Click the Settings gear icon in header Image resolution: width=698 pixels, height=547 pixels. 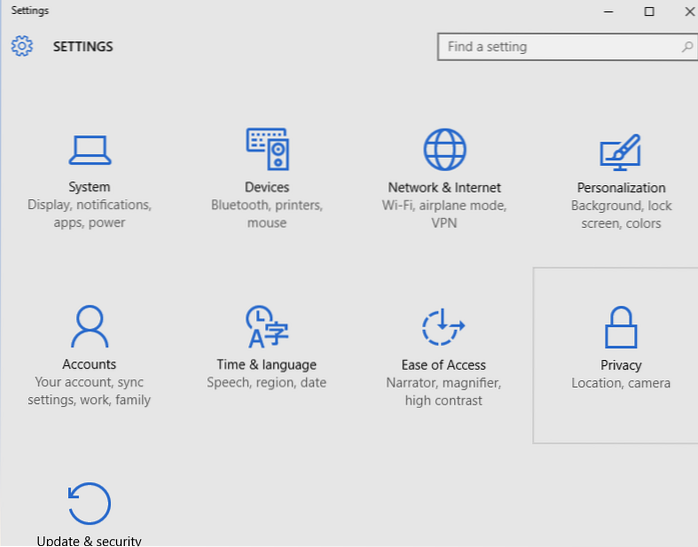[22, 46]
